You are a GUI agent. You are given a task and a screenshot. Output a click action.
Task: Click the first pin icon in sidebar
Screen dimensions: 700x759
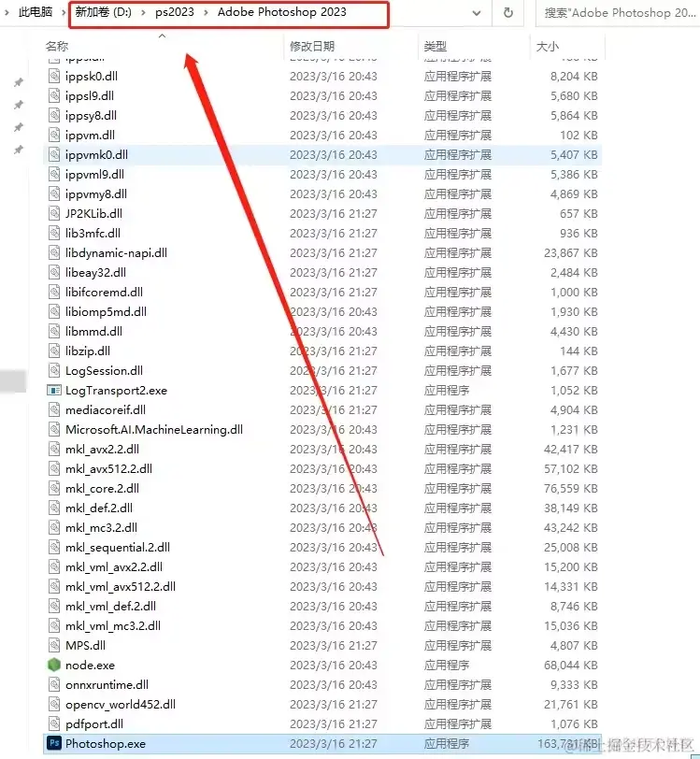pos(19,82)
